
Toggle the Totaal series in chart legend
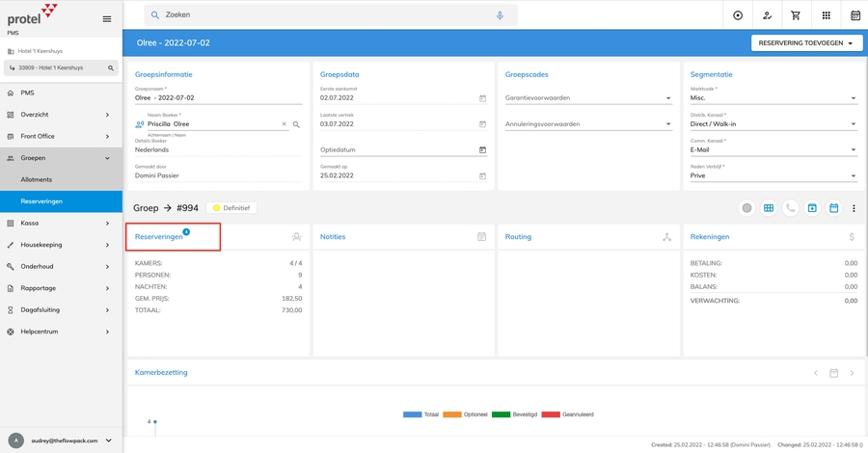coord(420,414)
